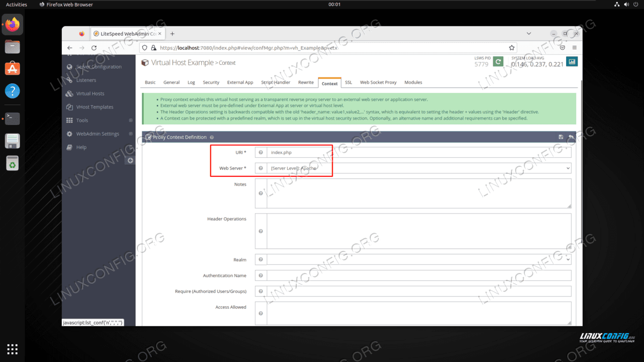List all tabs with the dropdown arrow

click(530, 33)
